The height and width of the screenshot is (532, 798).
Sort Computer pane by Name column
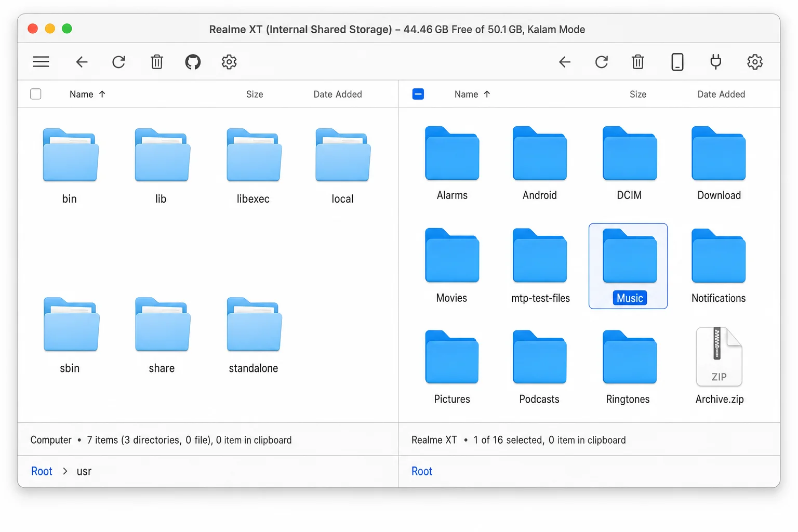[87, 94]
